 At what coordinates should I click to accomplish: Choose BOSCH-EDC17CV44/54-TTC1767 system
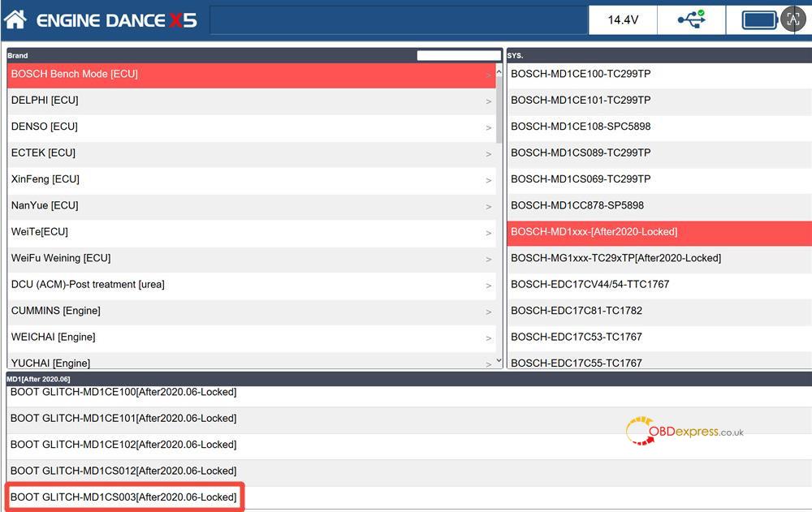tap(659, 286)
